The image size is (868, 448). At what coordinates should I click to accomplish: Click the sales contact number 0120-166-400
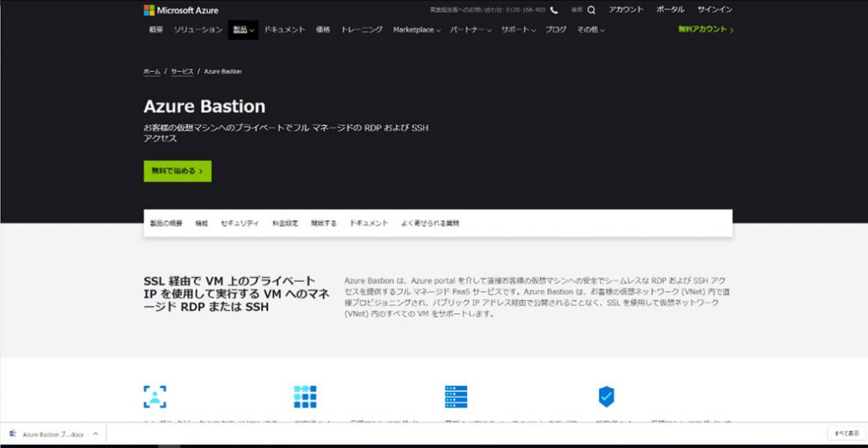(526, 10)
